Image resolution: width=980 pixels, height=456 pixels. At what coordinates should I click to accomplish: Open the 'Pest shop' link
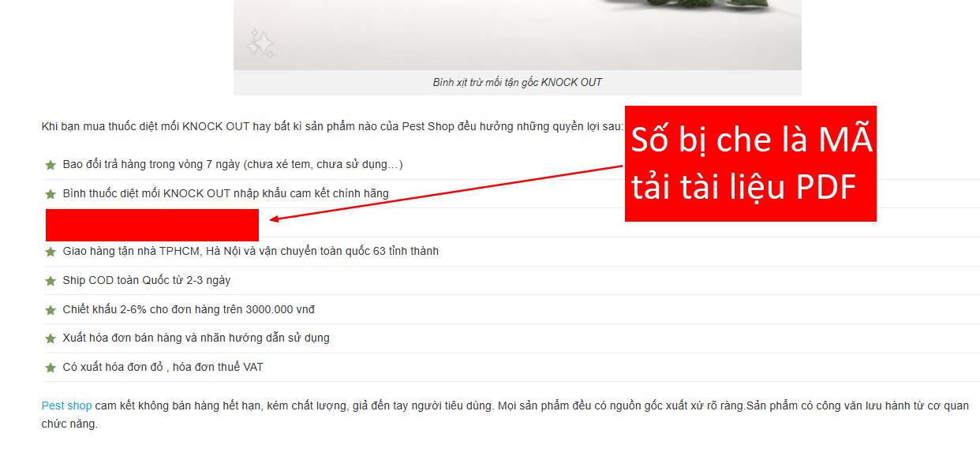(66, 406)
